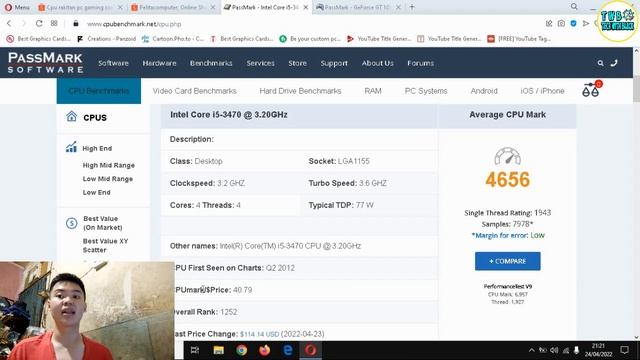640x360 pixels.
Task: Open the [FREE] YouTube Tag bookmark
Action: 519,39
